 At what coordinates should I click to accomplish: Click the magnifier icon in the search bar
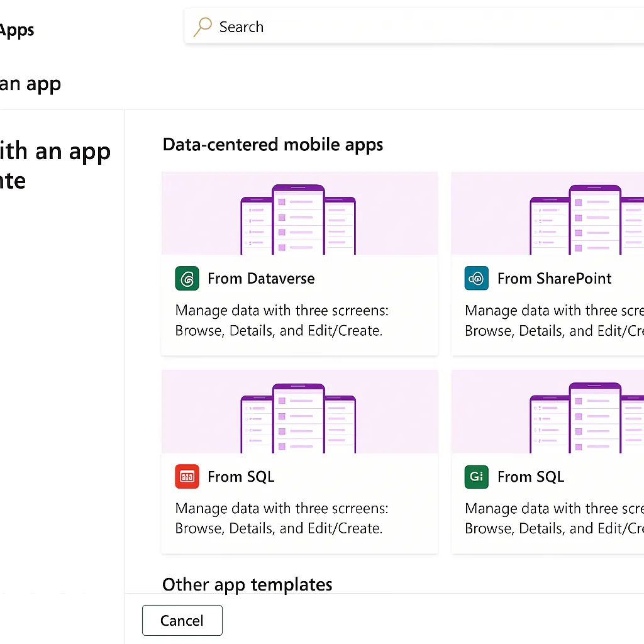click(x=203, y=27)
